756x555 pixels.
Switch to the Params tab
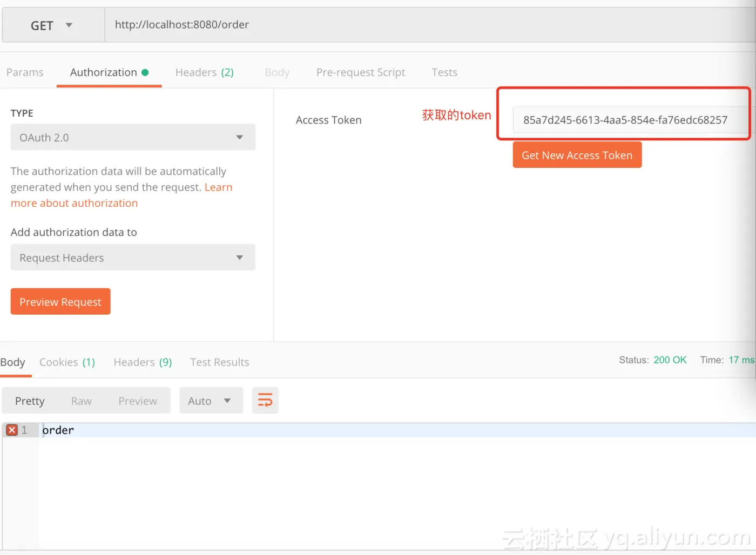tap(25, 72)
